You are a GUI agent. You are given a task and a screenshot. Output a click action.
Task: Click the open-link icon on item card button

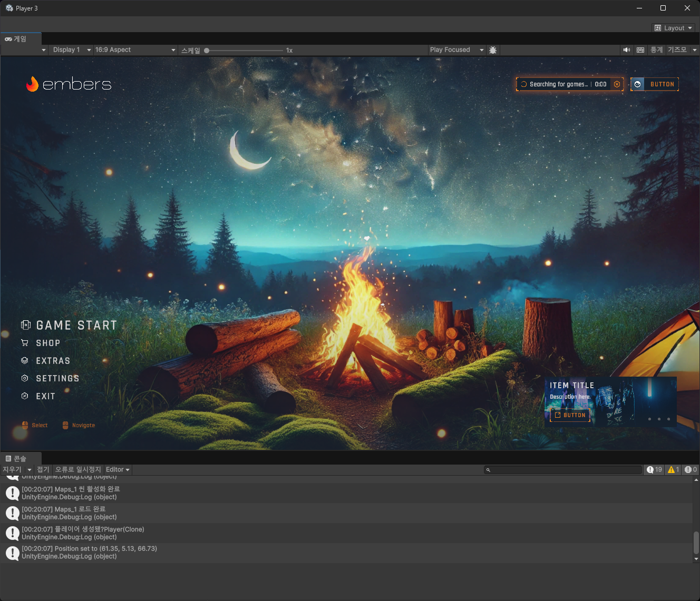pos(558,415)
